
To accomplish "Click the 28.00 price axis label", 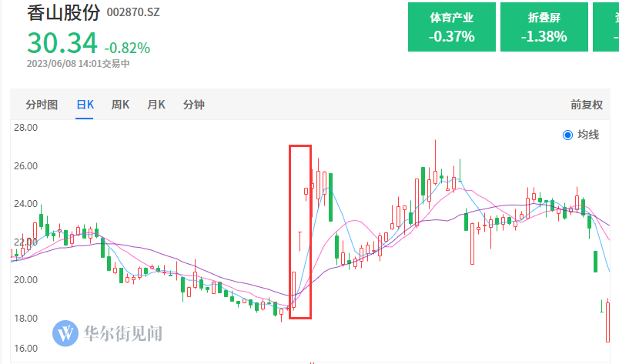I will pyautogui.click(x=25, y=128).
